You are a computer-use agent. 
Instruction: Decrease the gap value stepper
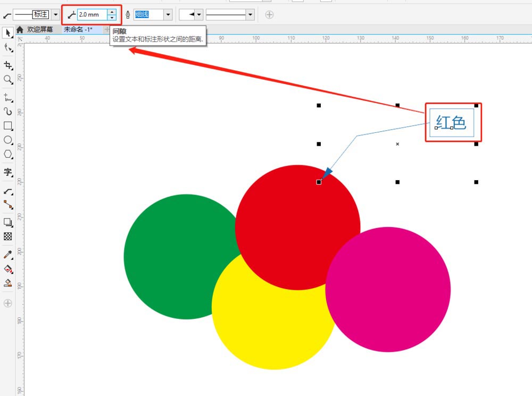[x=112, y=18]
